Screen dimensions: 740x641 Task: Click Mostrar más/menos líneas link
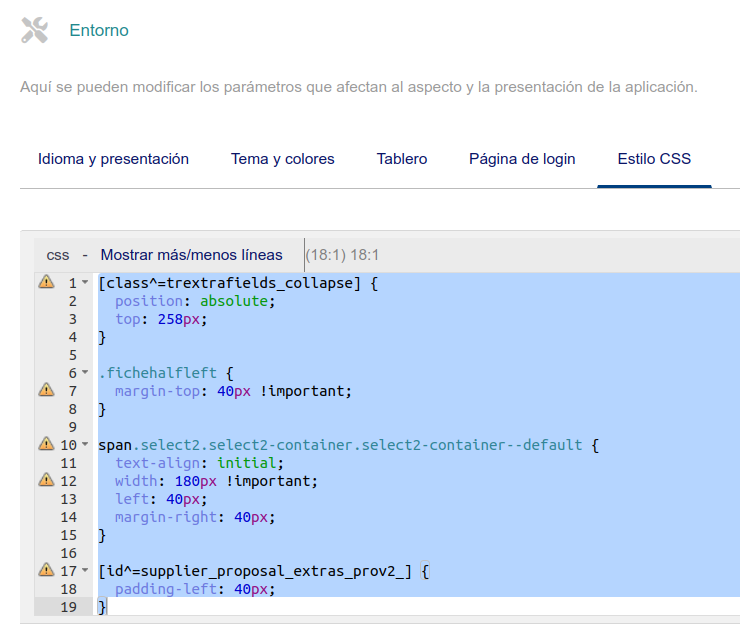click(x=191, y=255)
